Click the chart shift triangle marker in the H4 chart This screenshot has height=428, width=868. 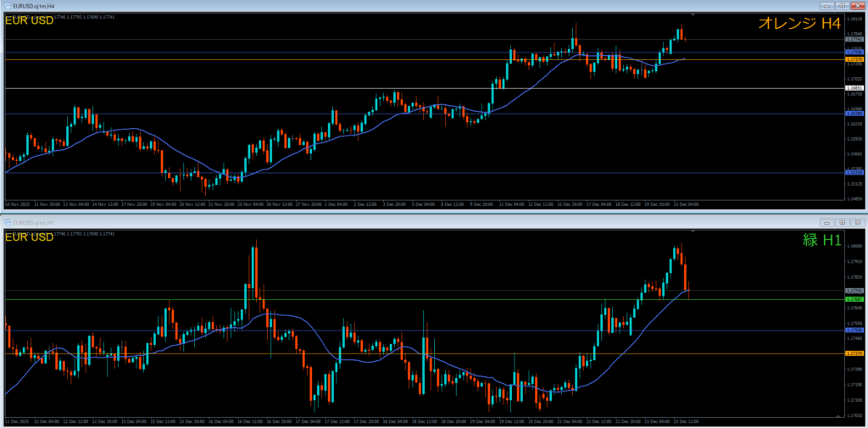coord(693,14)
